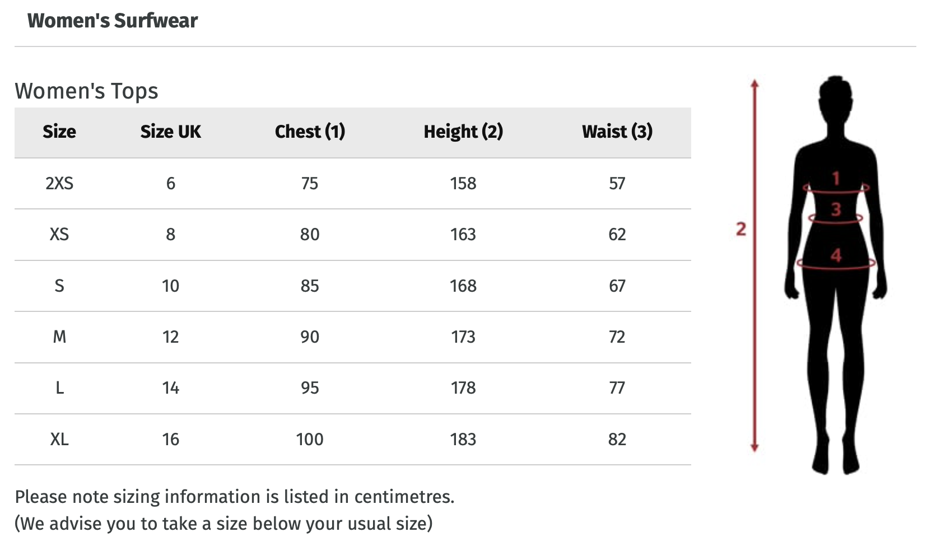Viewport: 941px width, 560px height.
Task: Click the Chest (1) column header
Action: (310, 132)
